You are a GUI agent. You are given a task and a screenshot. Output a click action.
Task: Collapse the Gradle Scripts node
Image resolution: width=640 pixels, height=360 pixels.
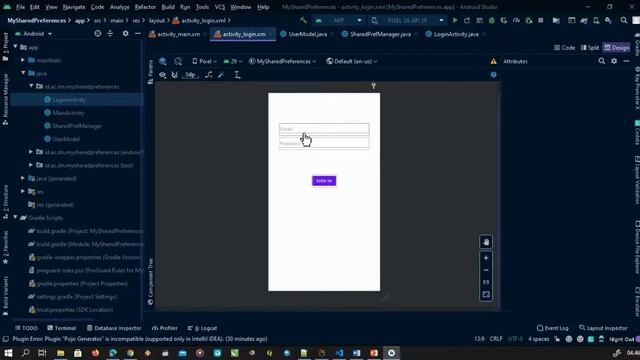pyautogui.click(x=16, y=218)
